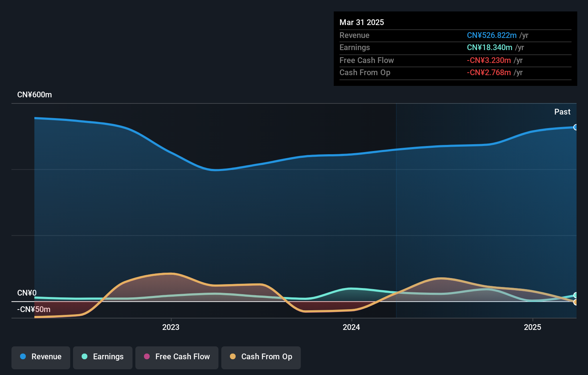Select the Earnings endpoint marker on the teal line
The width and height of the screenshot is (588, 375).
click(x=575, y=295)
